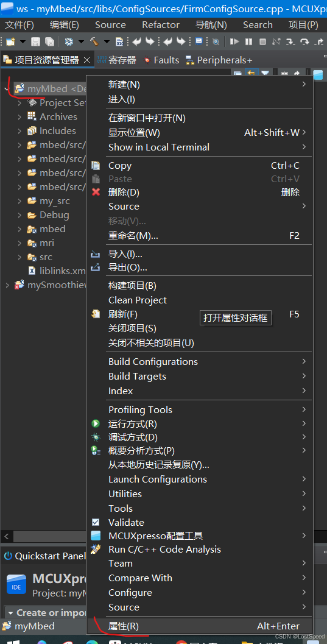Click the Step Over toolbar icon

point(305,41)
